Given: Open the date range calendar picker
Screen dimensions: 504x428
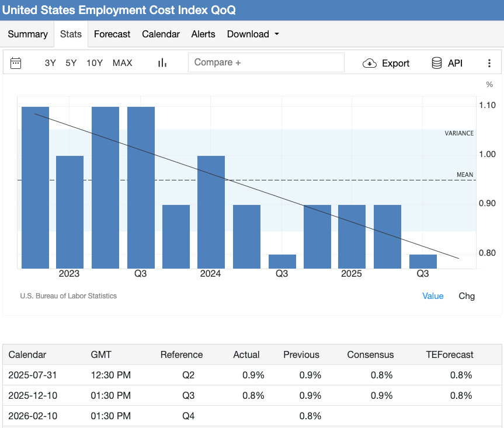Looking at the screenshot, I should coord(16,62).
